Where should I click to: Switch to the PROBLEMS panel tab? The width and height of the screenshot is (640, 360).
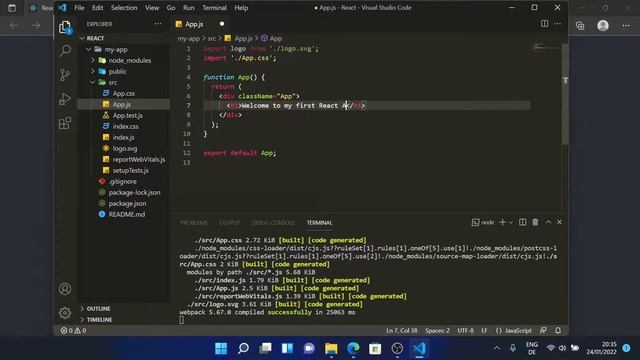194,222
